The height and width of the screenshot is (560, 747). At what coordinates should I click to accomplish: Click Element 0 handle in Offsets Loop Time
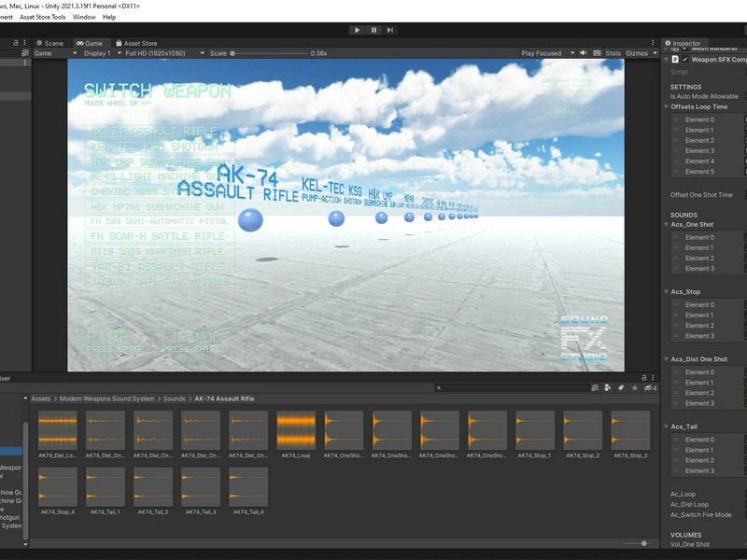click(675, 119)
